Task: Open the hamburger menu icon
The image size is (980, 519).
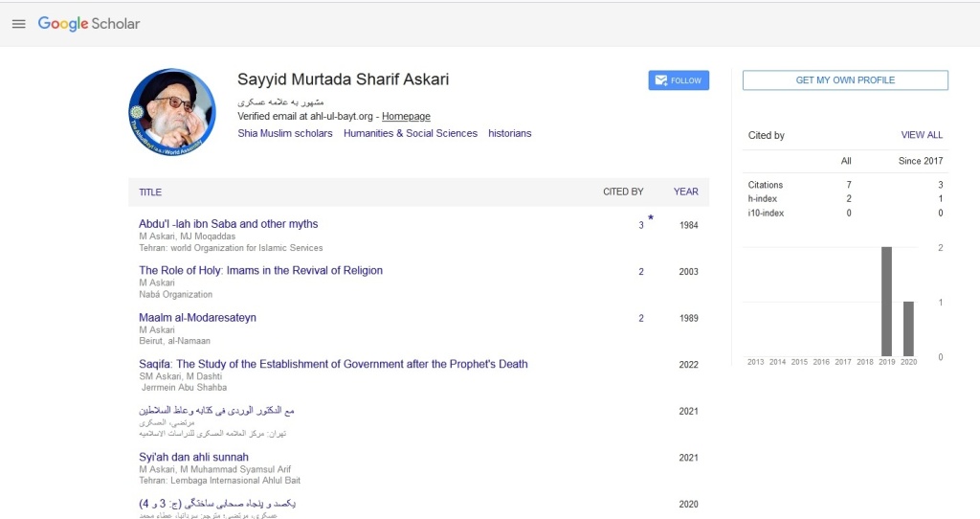Action: (x=18, y=24)
